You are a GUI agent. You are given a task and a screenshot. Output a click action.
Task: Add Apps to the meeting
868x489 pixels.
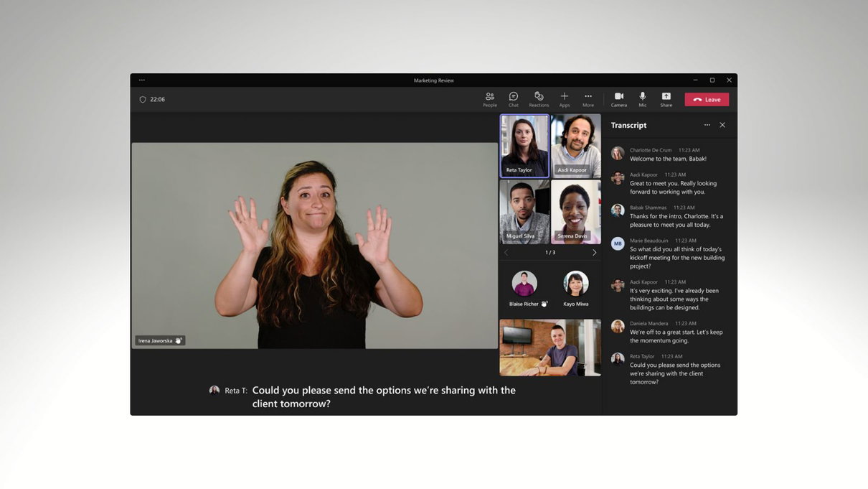tap(565, 99)
